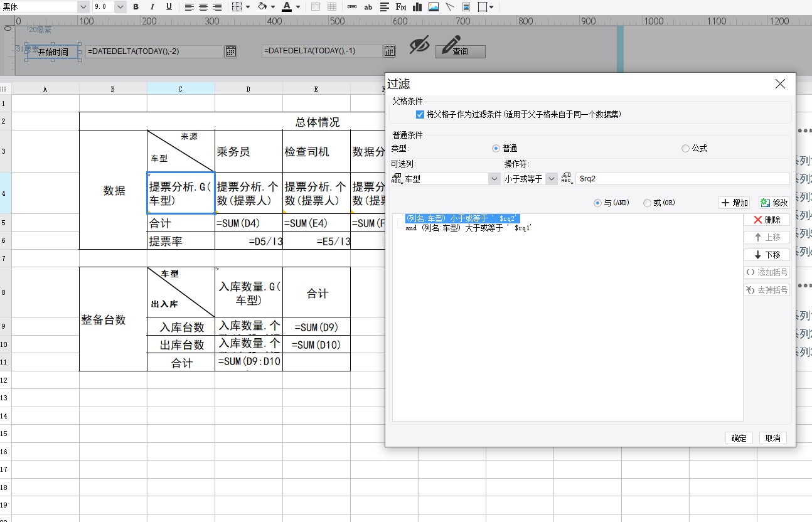Click the pencil edit icon in parameter pane
Screen dimensions: 812x522
pos(451,45)
